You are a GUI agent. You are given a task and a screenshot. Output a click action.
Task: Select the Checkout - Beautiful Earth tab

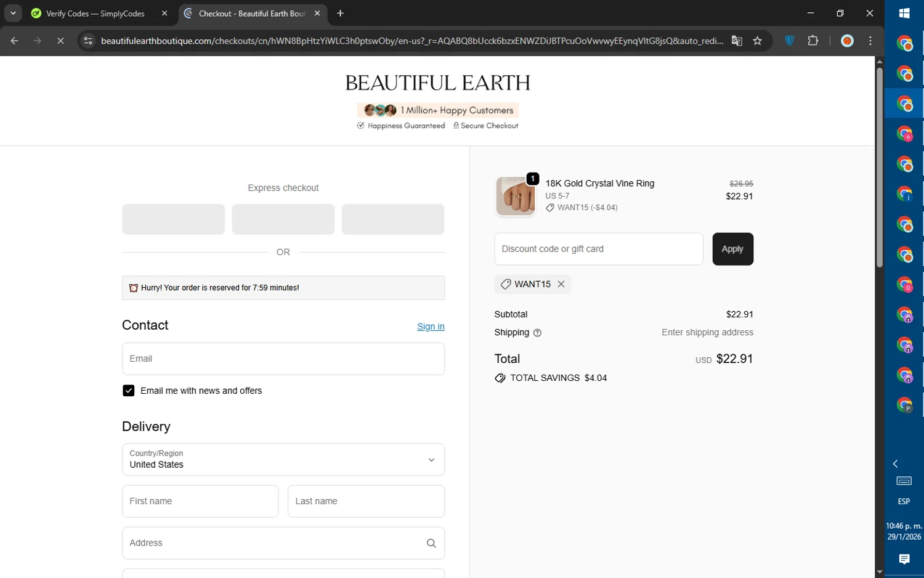pos(252,13)
